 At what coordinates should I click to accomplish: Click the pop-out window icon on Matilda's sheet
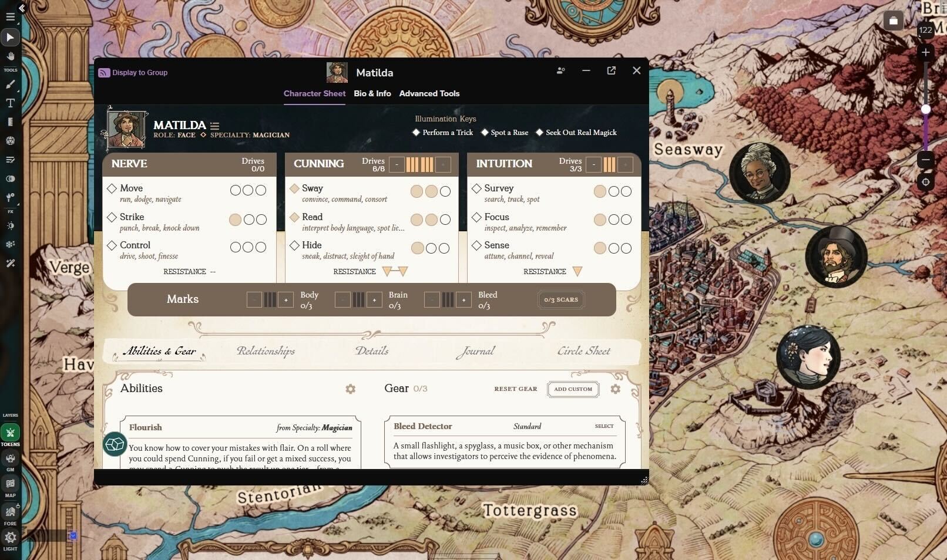[611, 70]
